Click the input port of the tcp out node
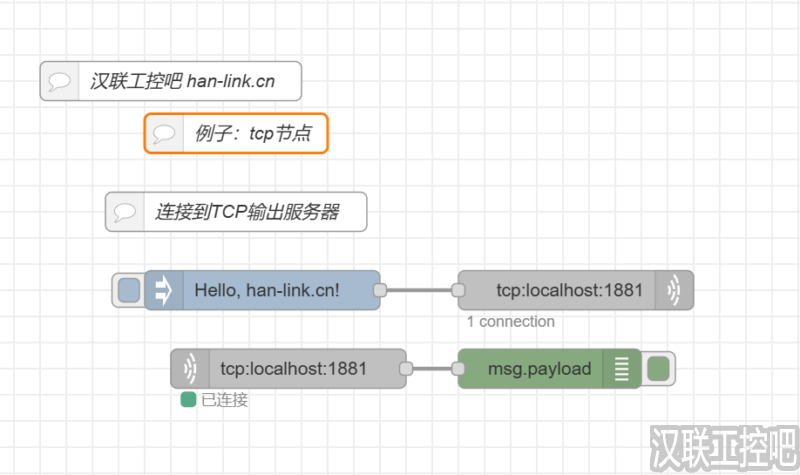Viewport: 800px width, 475px height. pyautogui.click(x=458, y=290)
